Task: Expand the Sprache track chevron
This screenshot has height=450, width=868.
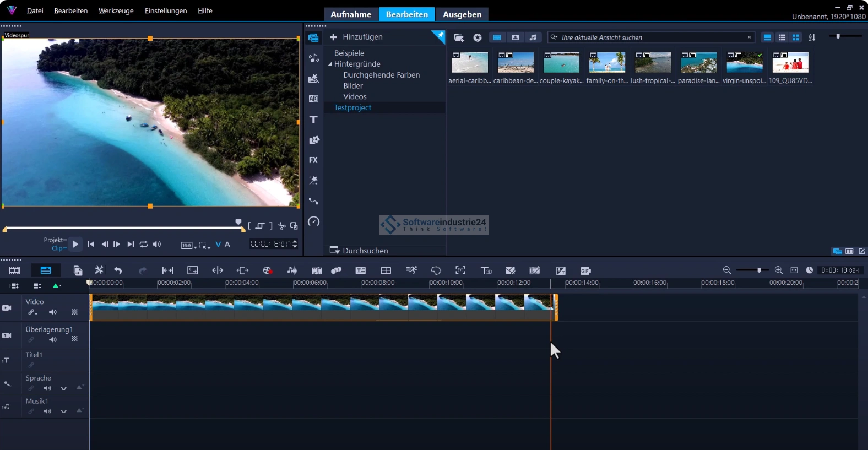Action: pyautogui.click(x=64, y=388)
